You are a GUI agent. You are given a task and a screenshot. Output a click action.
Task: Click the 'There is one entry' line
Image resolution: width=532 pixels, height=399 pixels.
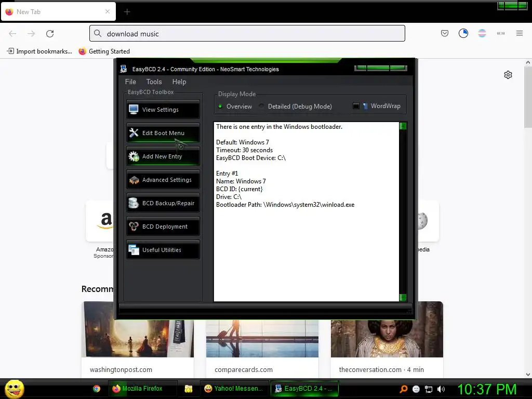279,127
